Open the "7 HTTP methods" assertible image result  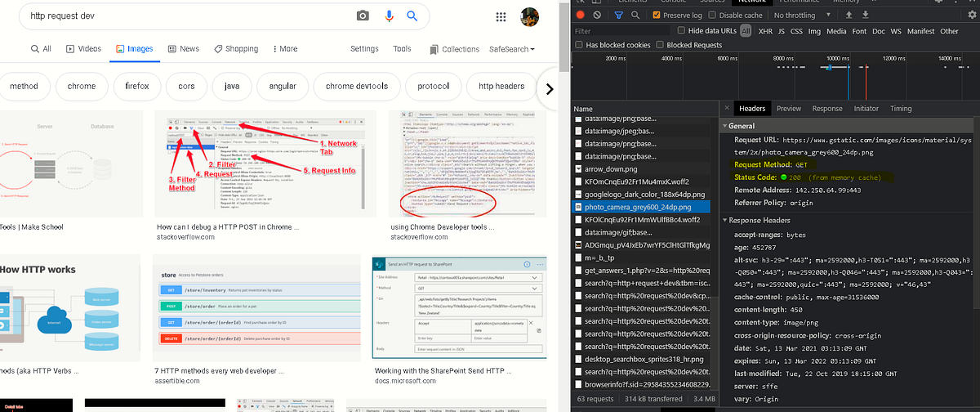point(255,307)
